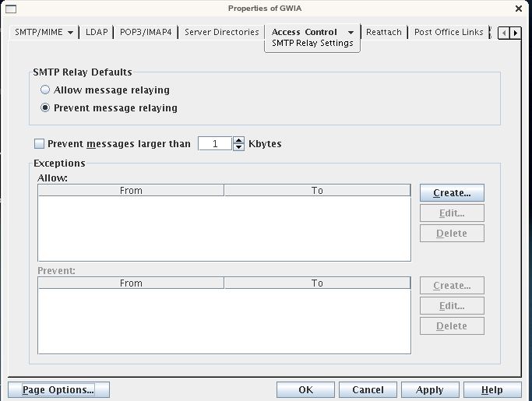Click To column header in Prevent list
This screenshot has height=401, width=532.
point(317,283)
